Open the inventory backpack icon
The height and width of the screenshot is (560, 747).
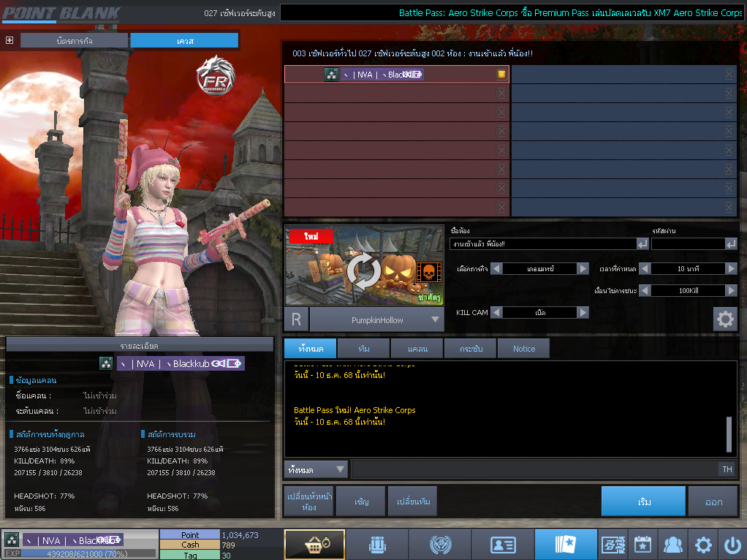coord(376,545)
